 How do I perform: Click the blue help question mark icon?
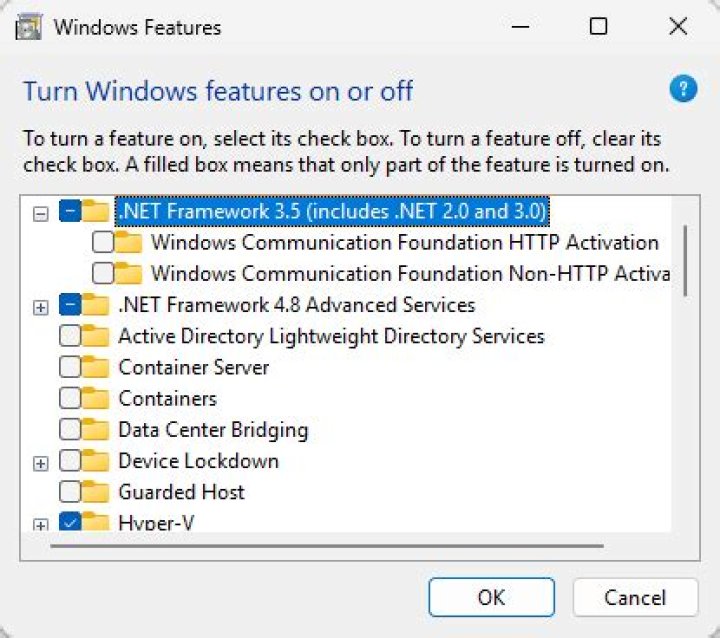(x=682, y=90)
